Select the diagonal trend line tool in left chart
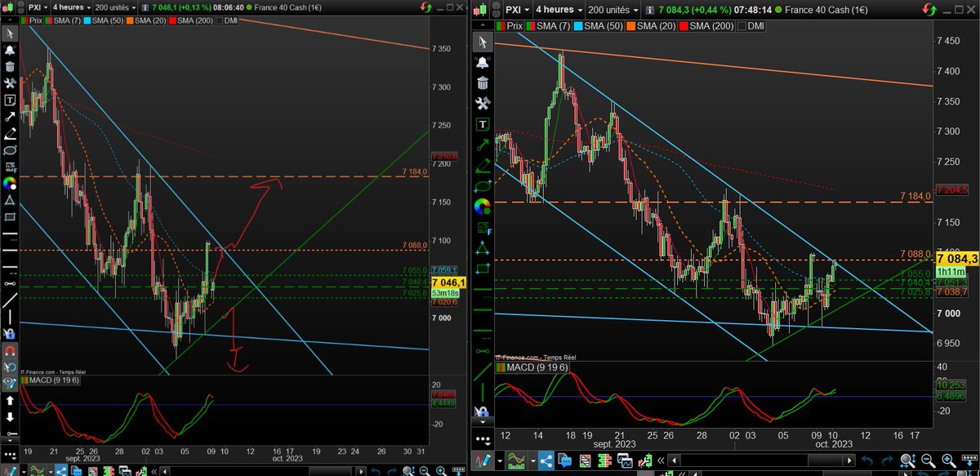 (x=10, y=300)
